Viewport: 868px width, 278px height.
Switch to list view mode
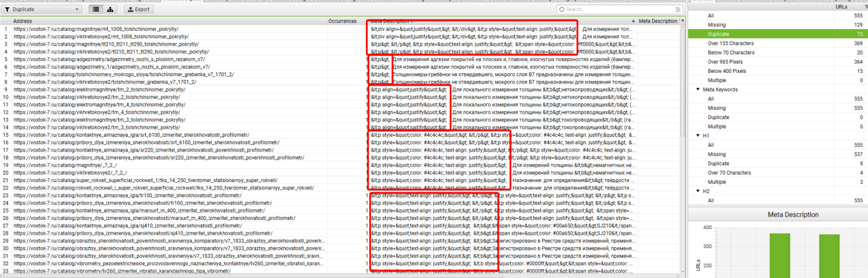click(x=95, y=9)
